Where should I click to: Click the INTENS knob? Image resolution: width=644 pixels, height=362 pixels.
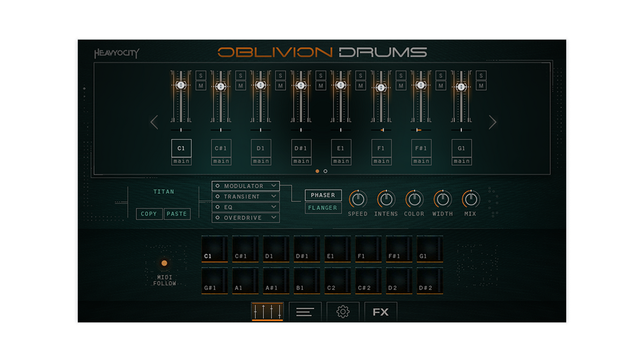[386, 200]
